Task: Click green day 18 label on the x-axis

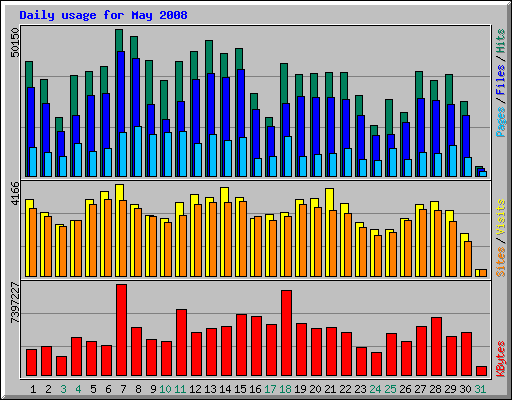Action: coord(285,389)
